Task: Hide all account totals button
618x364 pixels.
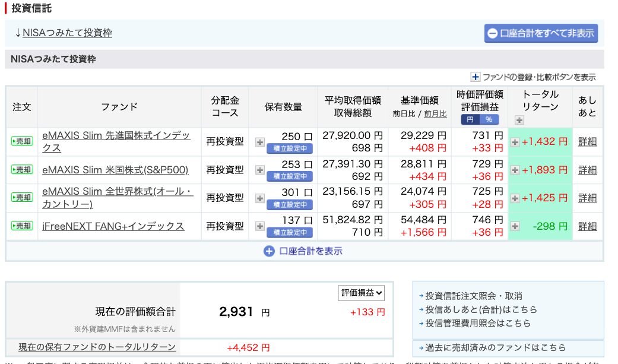Action: coord(540,33)
